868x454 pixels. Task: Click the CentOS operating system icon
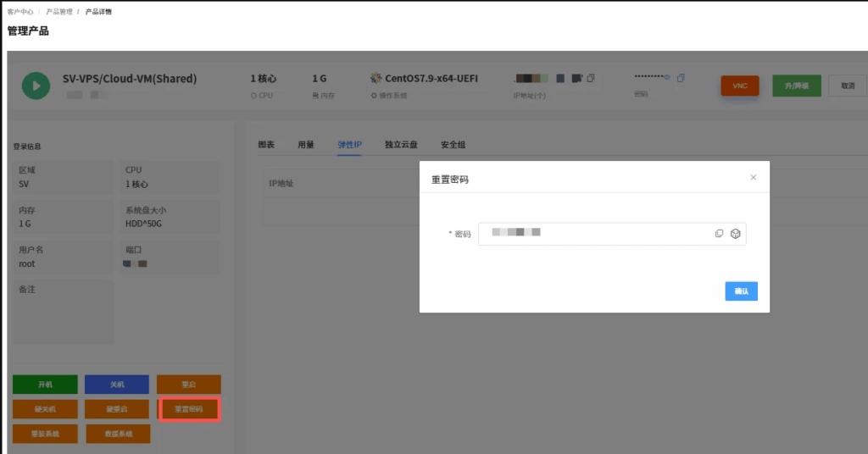click(x=376, y=78)
